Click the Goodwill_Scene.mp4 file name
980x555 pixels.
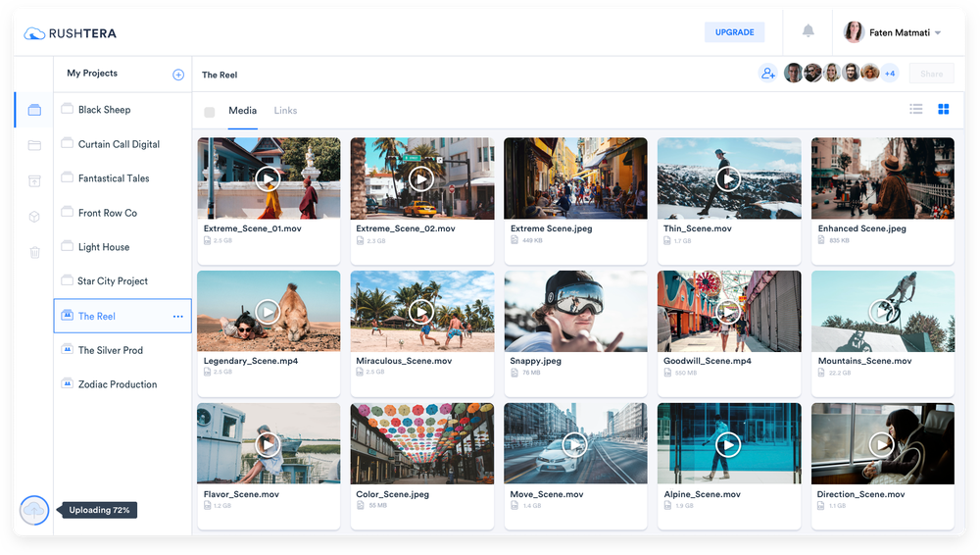(x=708, y=361)
